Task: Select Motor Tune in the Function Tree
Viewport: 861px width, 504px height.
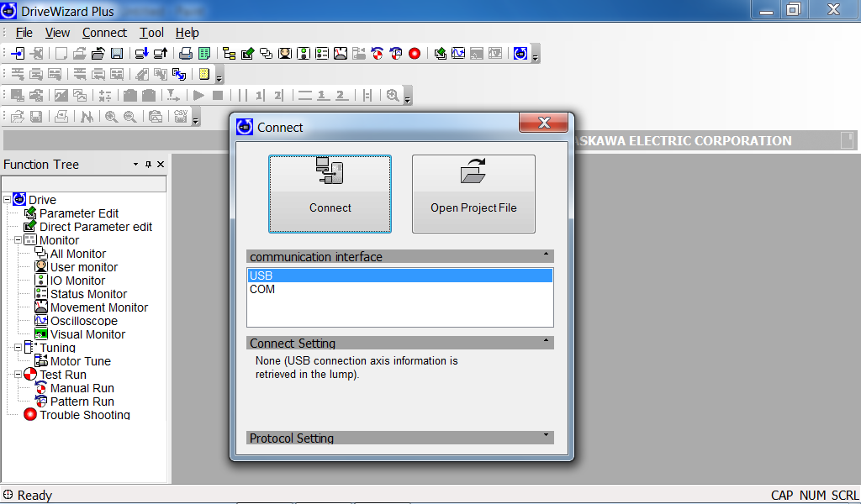Action: point(80,361)
